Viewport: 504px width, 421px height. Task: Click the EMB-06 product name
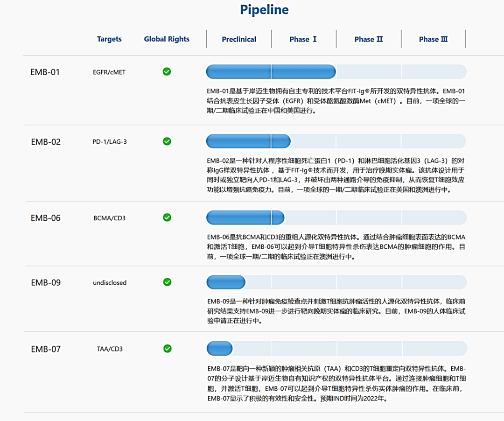click(46, 218)
